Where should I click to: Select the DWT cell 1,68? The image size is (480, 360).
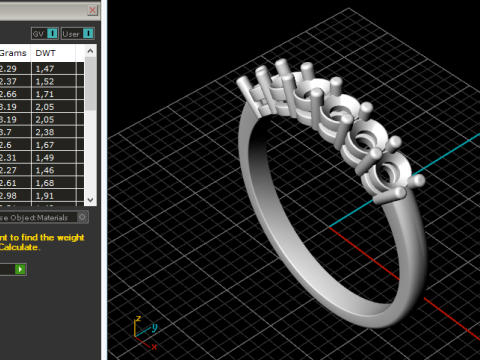pyautogui.click(x=54, y=183)
